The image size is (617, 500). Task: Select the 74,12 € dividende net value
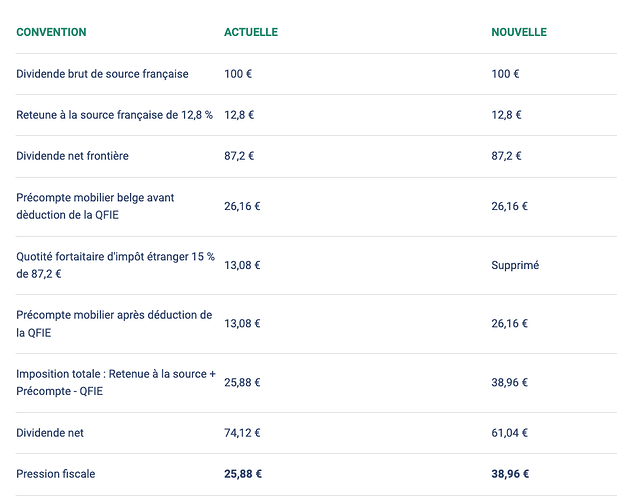tap(242, 433)
